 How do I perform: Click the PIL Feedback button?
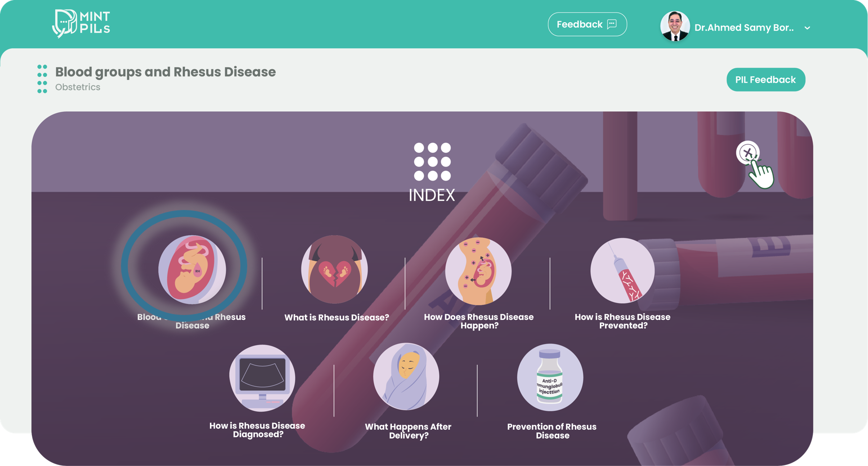click(765, 80)
